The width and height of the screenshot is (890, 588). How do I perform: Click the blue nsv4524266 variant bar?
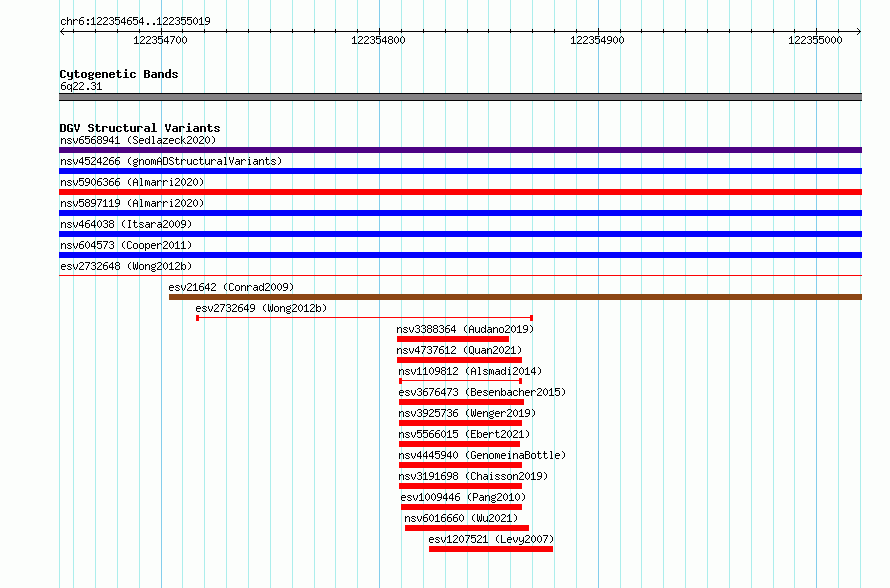point(460,171)
